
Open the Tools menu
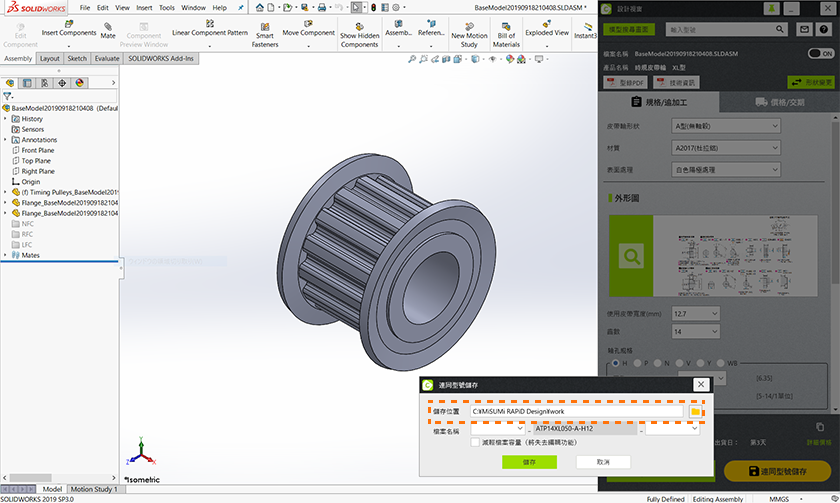[x=167, y=7]
